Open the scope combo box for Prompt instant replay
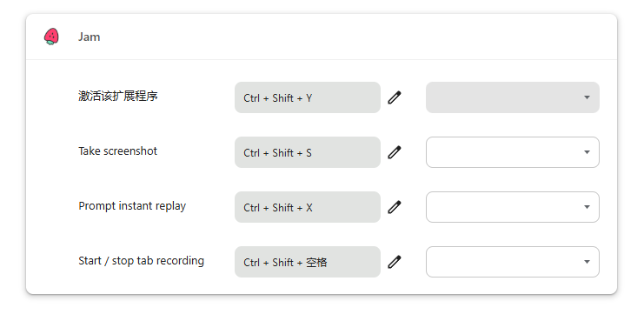This screenshot has width=644, height=321. coord(513,207)
